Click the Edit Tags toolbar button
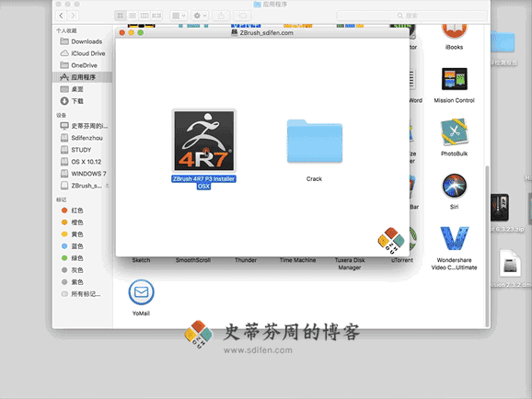Image resolution: width=532 pixels, height=399 pixels. 243,16
